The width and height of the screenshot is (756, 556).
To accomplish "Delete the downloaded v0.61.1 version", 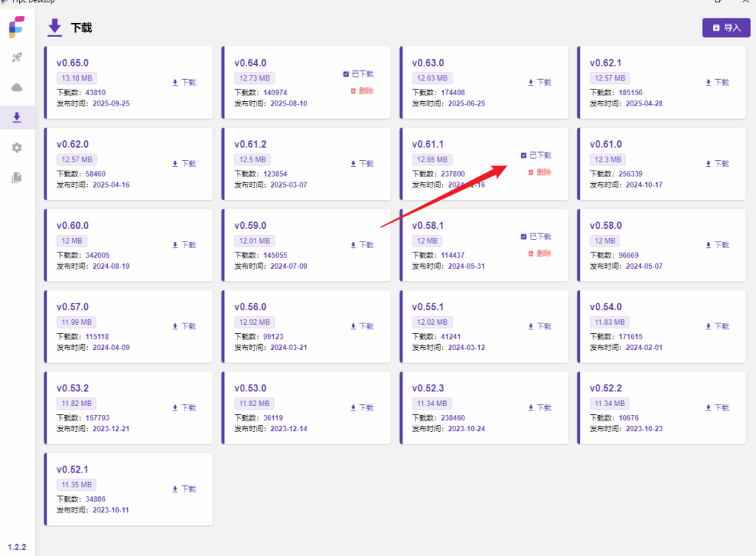I will coord(540,172).
